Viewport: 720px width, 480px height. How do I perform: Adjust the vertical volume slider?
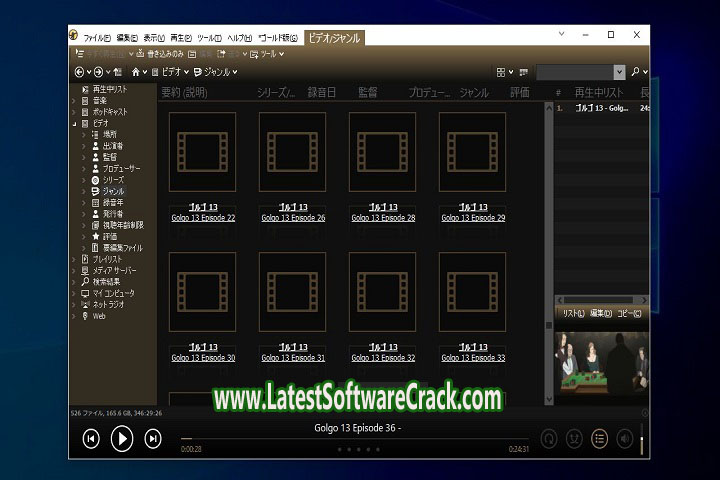(642, 439)
